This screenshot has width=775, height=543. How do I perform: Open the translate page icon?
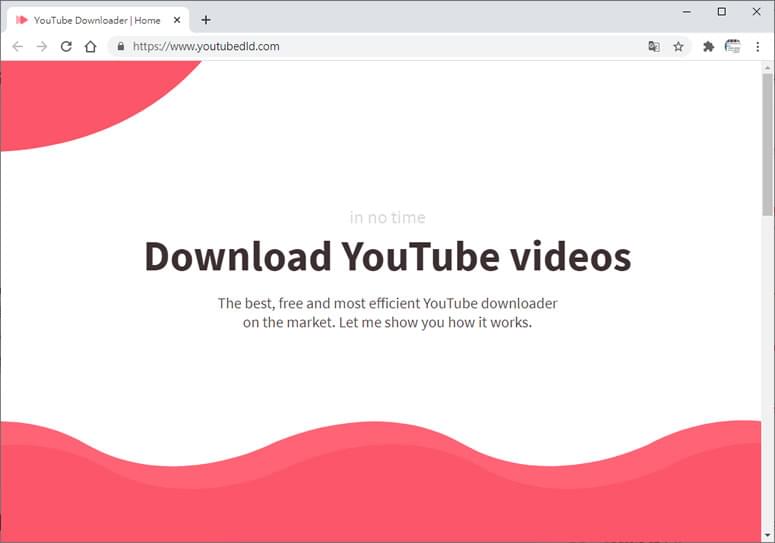pyautogui.click(x=653, y=46)
